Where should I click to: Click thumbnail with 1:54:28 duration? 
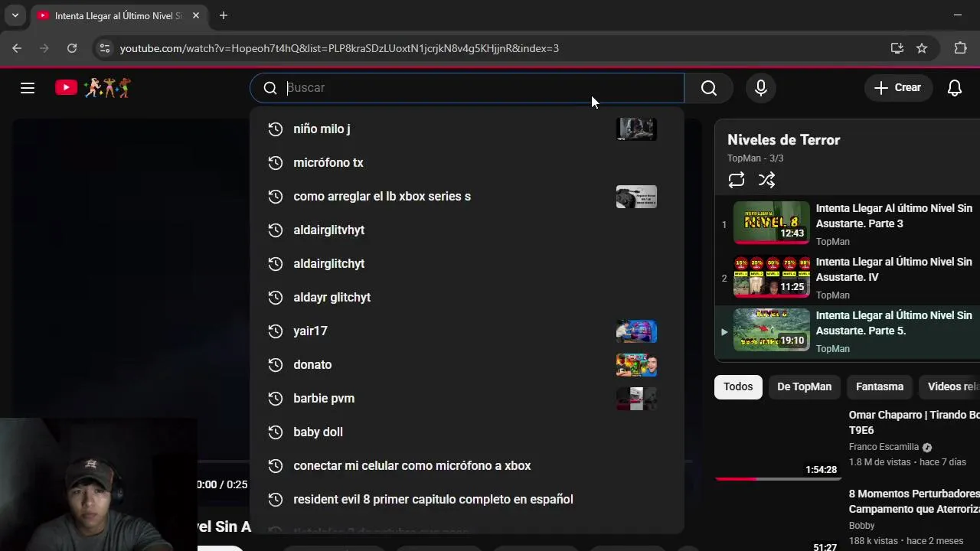pos(778,444)
